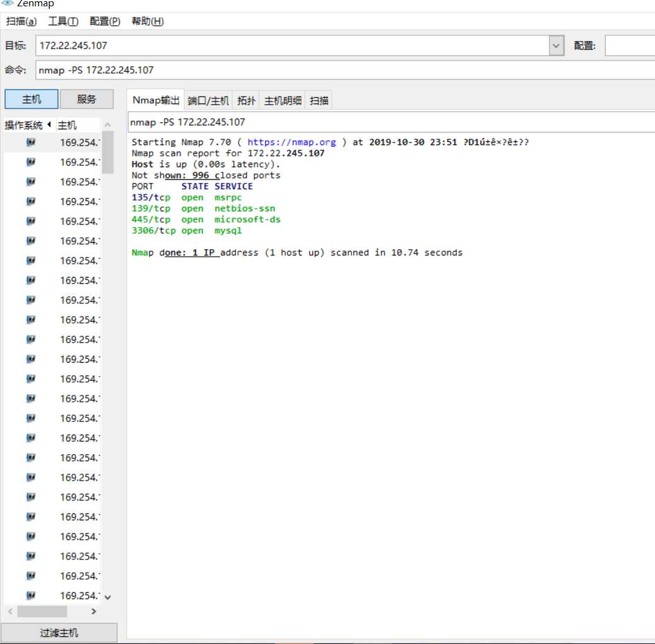The height and width of the screenshot is (644, 655).
Task: Open the 配置(P) menu
Action: click(105, 21)
